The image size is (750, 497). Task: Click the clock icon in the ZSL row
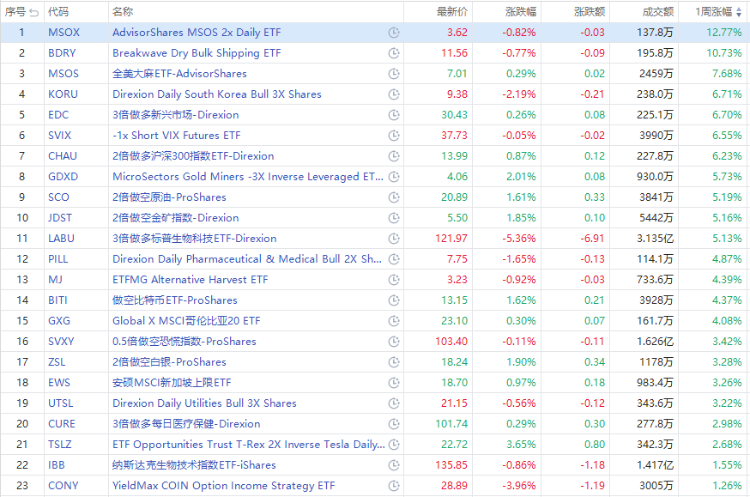394,362
